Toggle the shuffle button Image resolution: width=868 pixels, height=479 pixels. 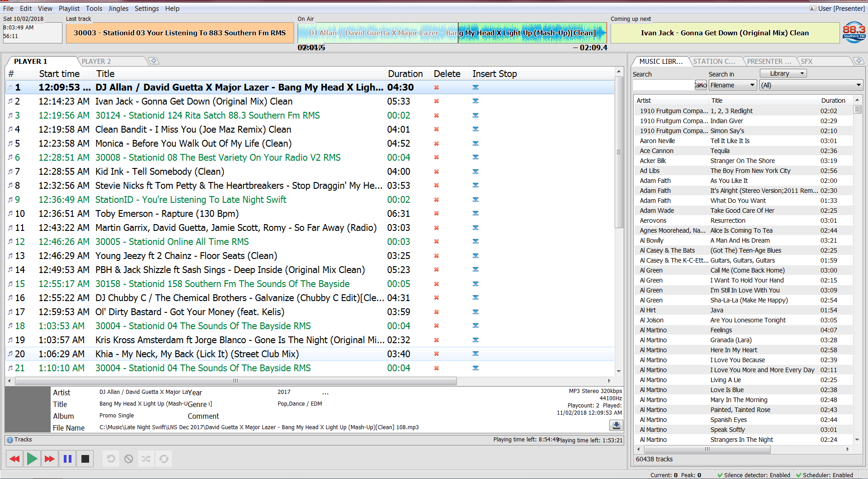[x=146, y=459]
